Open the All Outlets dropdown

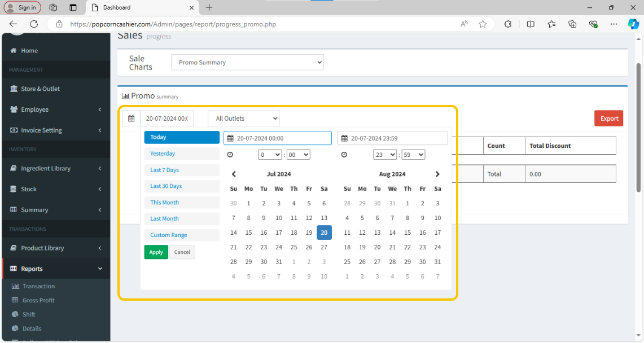point(244,118)
